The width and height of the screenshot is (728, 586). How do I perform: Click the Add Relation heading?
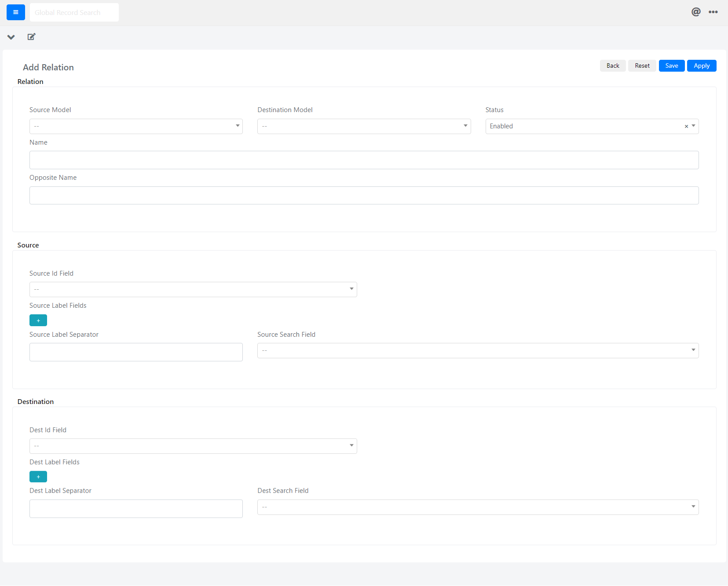[48, 67]
